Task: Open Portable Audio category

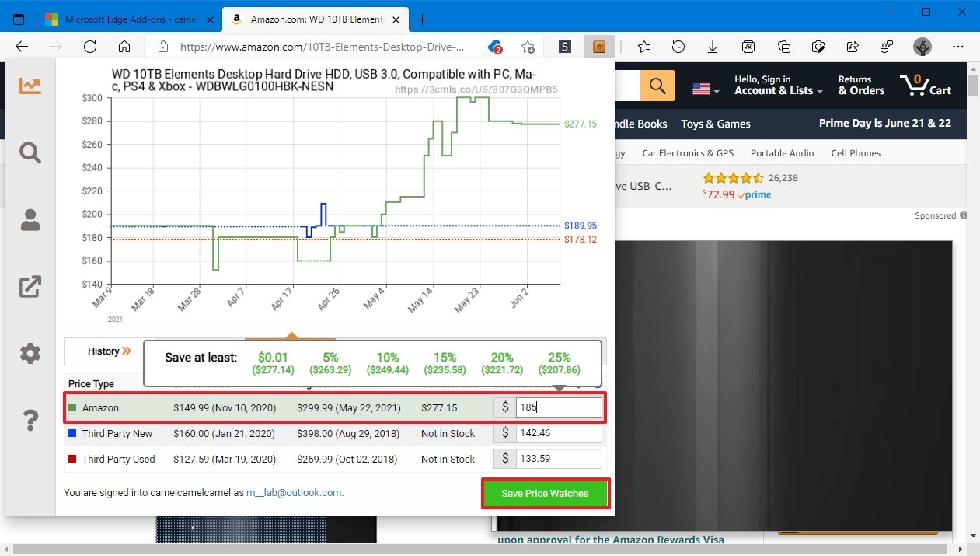Action: (782, 153)
